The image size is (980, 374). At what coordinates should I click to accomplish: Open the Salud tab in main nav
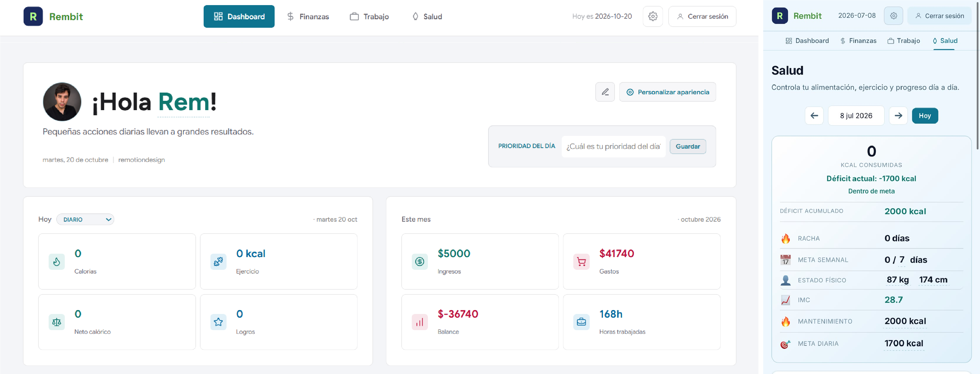427,16
